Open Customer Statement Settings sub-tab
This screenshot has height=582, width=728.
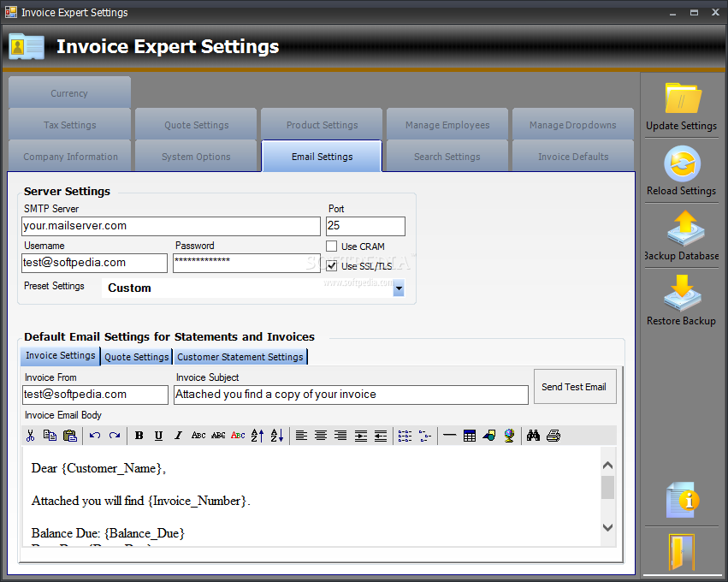tap(240, 357)
